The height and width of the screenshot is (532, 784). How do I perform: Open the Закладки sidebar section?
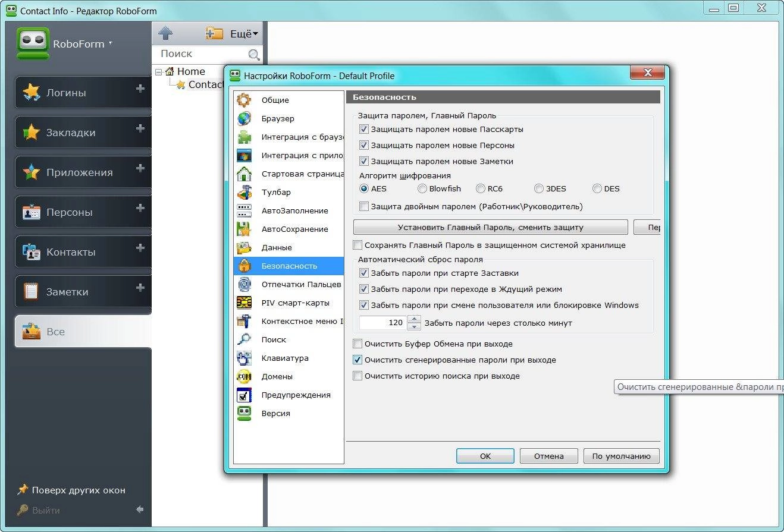pyautogui.click(x=83, y=133)
